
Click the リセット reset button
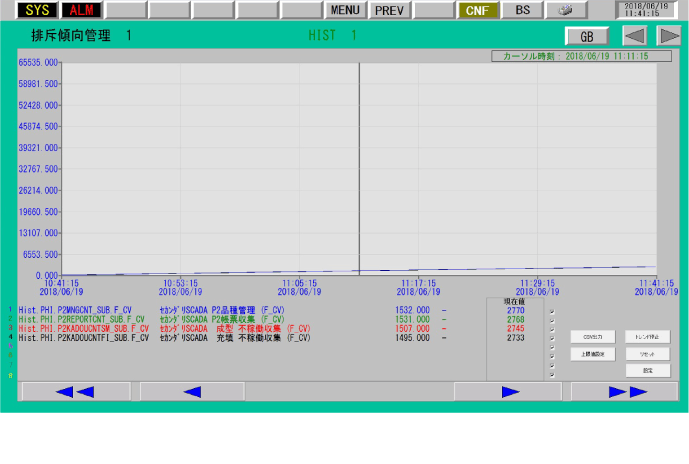tap(648, 354)
